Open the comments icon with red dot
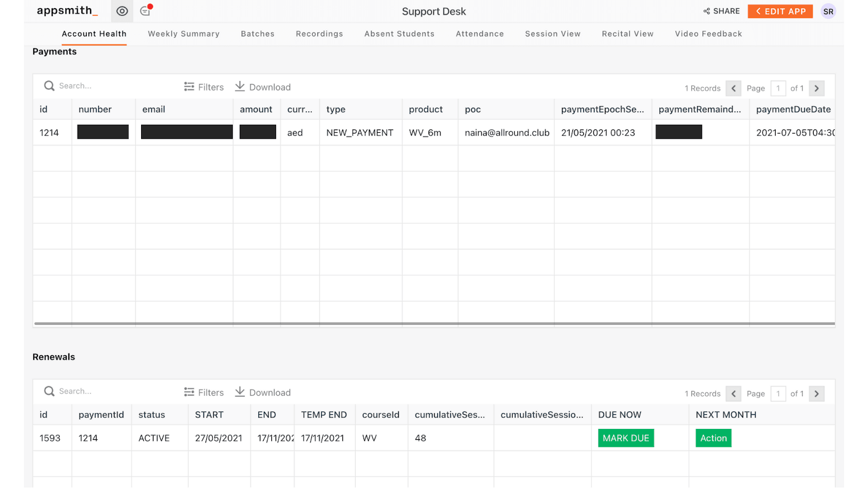This screenshot has height=488, width=868. [x=145, y=11]
